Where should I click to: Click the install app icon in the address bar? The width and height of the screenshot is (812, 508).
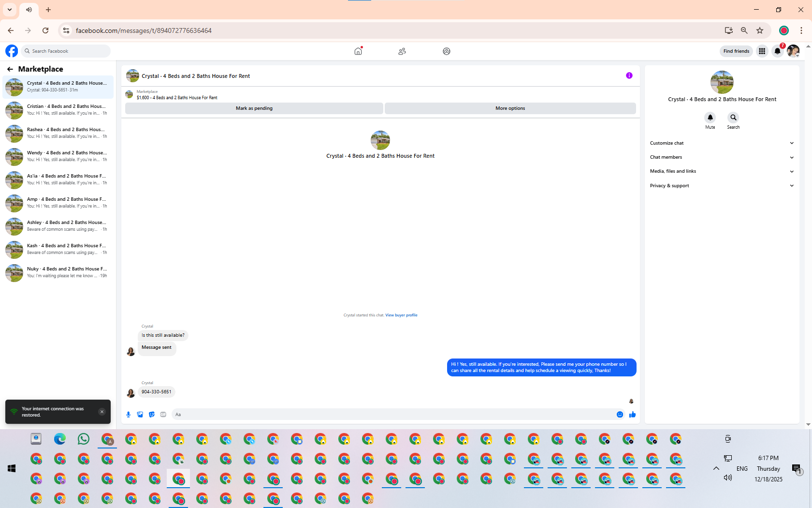729,30
